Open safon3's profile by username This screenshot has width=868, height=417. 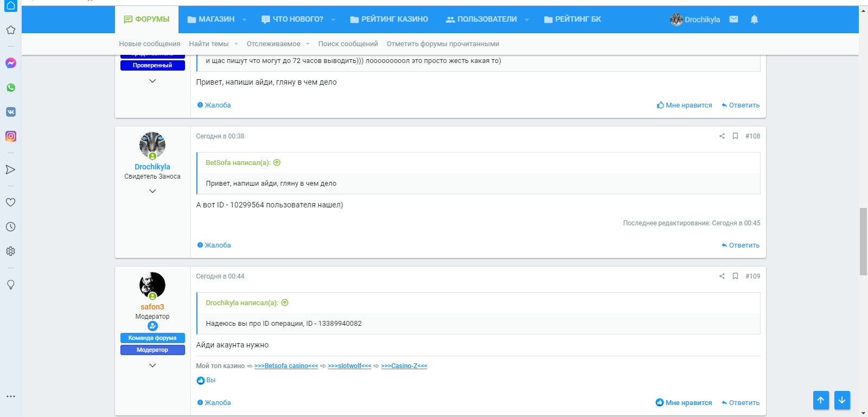coord(152,307)
